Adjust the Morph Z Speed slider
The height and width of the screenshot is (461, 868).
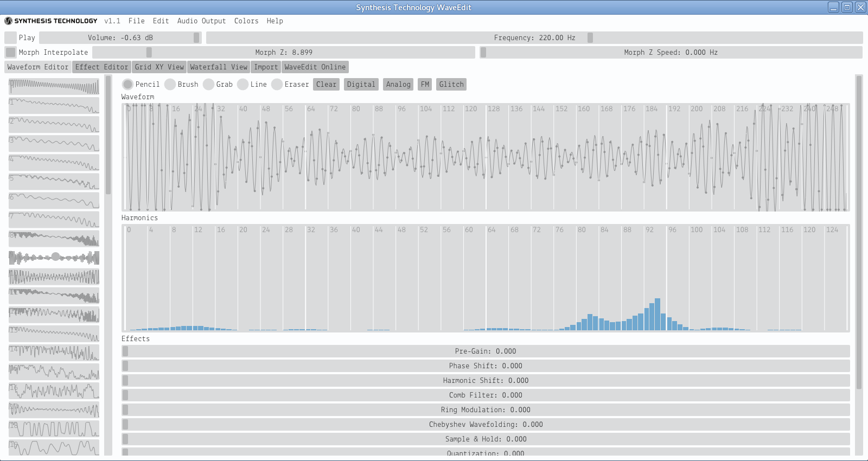tap(671, 52)
